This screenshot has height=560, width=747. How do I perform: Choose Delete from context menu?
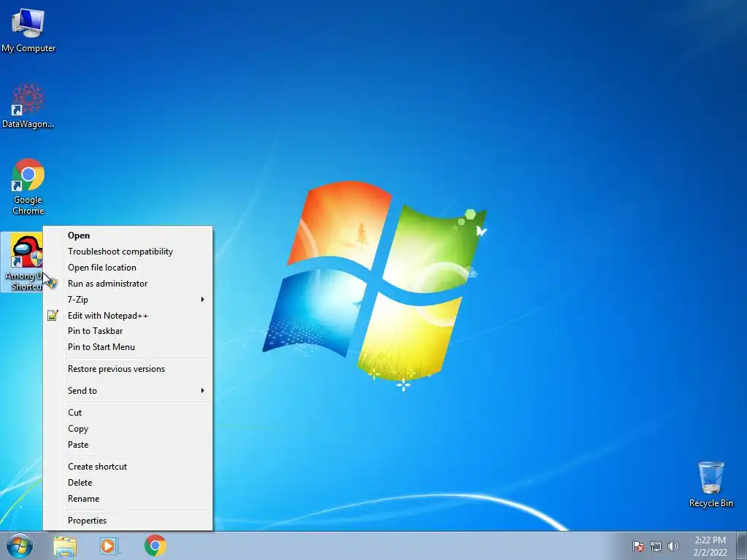128,483
